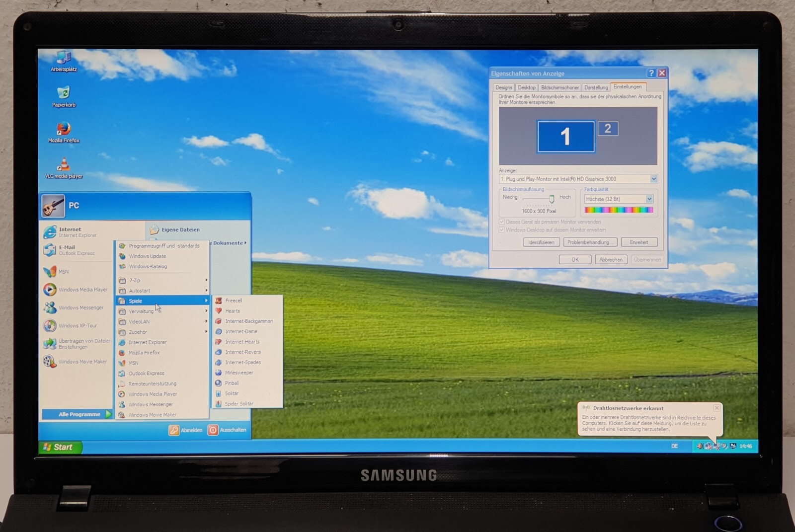Image resolution: width=795 pixels, height=532 pixels.
Task: Expand the Verwaltung submenu
Action: 162,311
